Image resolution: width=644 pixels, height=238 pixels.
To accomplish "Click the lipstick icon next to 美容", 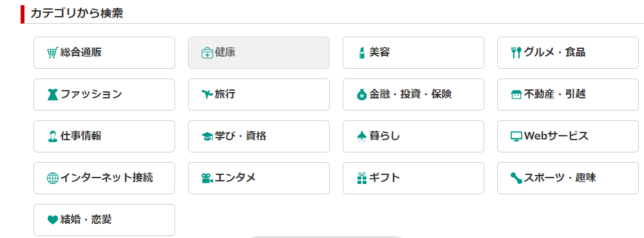I will pos(361,53).
